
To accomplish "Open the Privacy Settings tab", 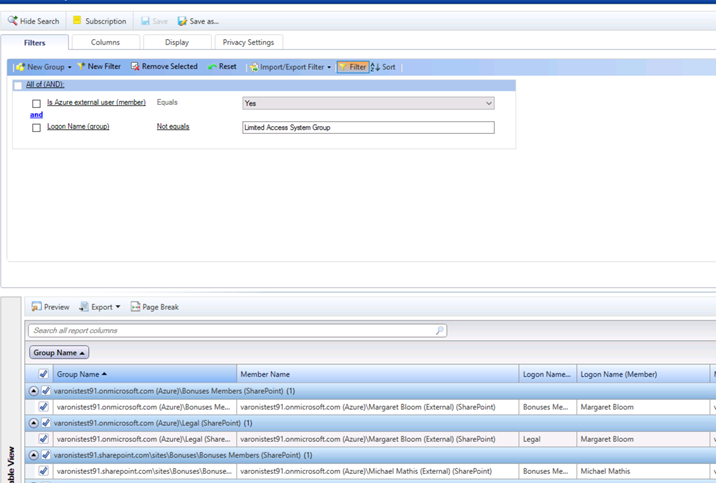I will tap(248, 42).
